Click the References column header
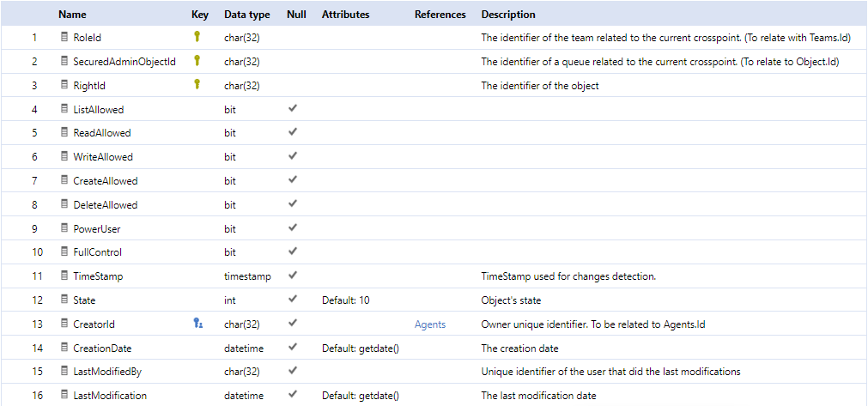This screenshot has width=868, height=406. (440, 15)
